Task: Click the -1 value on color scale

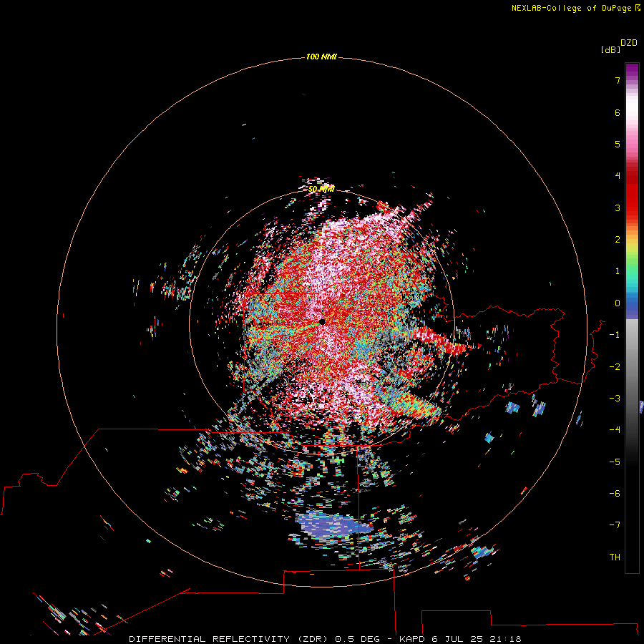Action: [615, 335]
